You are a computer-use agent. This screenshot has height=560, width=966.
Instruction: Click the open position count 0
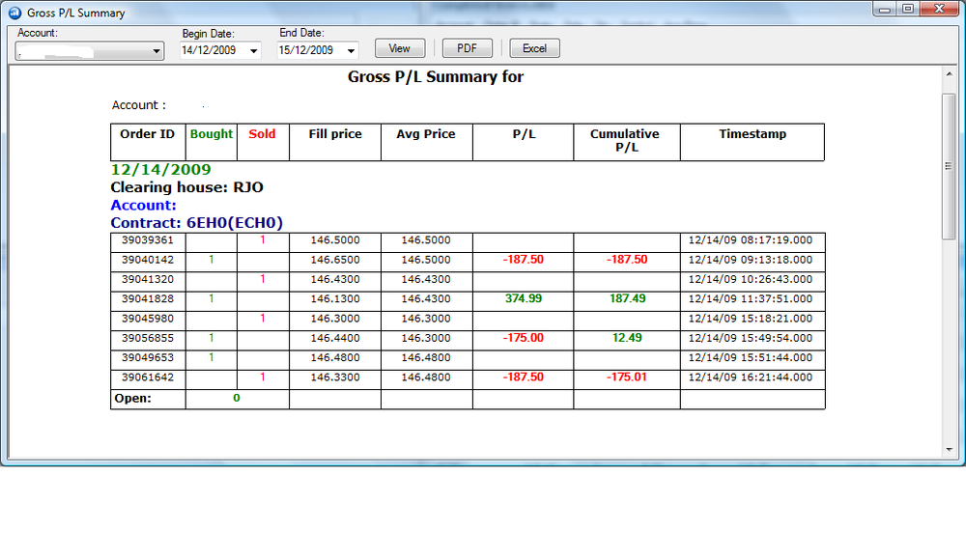point(237,399)
